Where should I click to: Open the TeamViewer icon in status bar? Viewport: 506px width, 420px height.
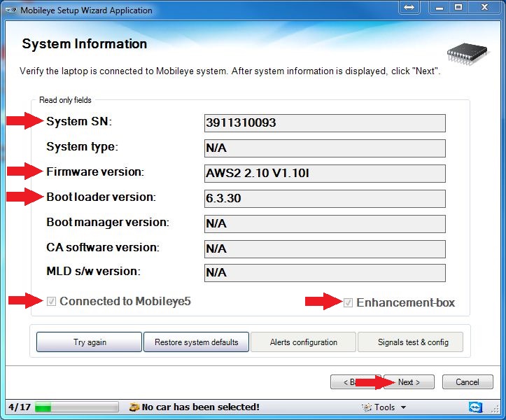tap(475, 407)
